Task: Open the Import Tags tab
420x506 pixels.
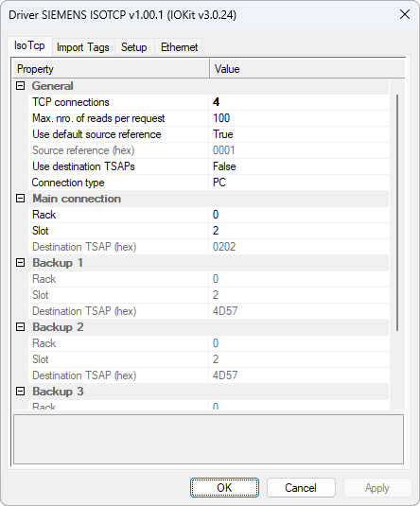Action: click(83, 47)
